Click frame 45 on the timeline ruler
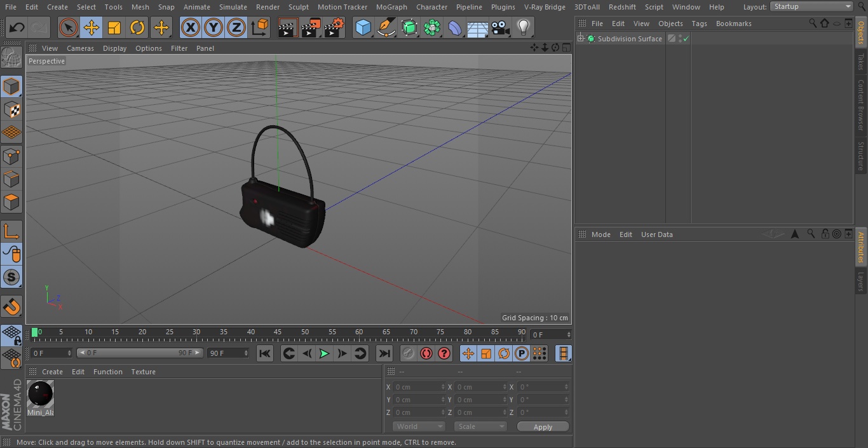The height and width of the screenshot is (448, 868). point(278,332)
